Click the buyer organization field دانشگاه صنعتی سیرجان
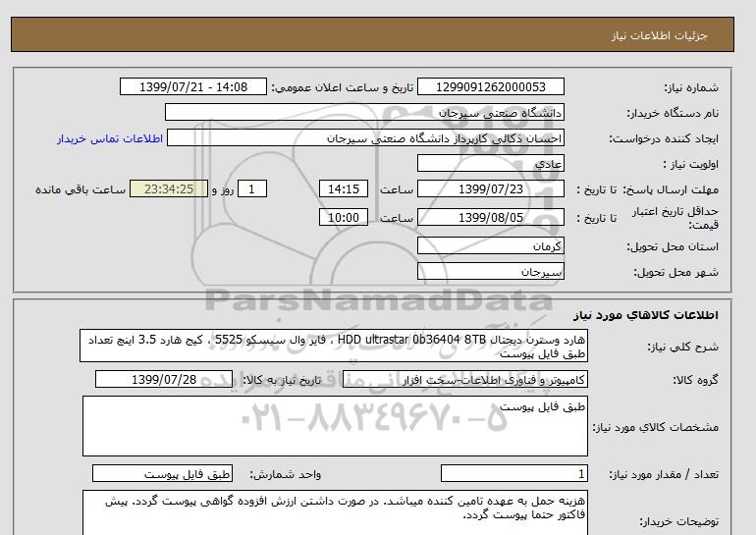Screen dimensions: 756x535 pos(364,112)
